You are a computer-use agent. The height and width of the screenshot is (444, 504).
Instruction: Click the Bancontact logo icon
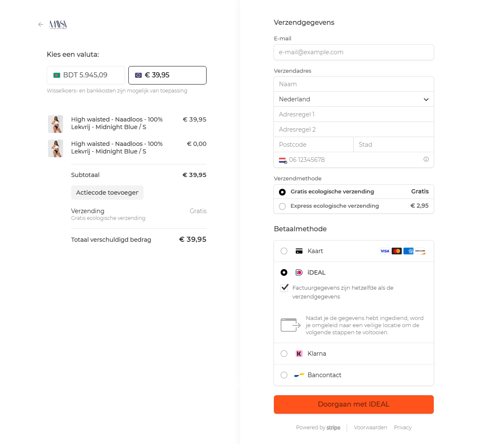(x=299, y=375)
